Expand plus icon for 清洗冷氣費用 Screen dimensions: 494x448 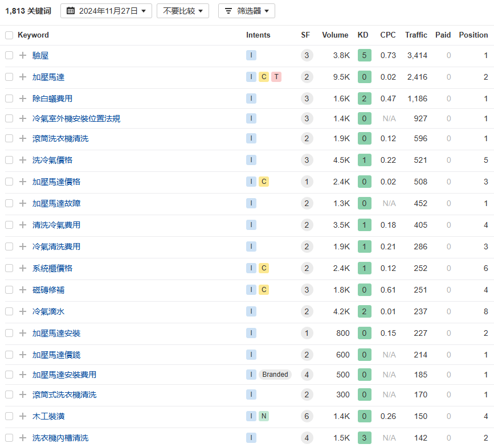[x=23, y=225]
